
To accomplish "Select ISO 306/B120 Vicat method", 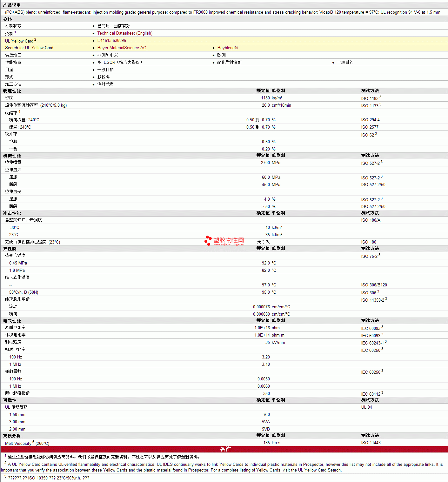I will pyautogui.click(x=374, y=285).
